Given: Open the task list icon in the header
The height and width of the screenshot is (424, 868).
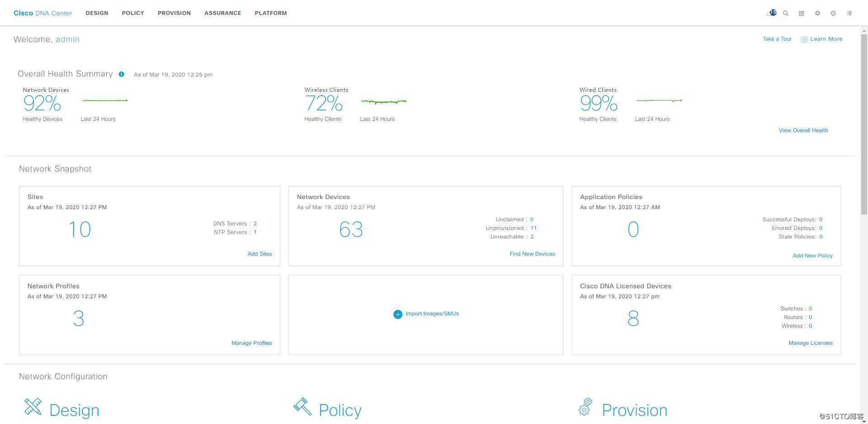Looking at the screenshot, I should pos(849,13).
